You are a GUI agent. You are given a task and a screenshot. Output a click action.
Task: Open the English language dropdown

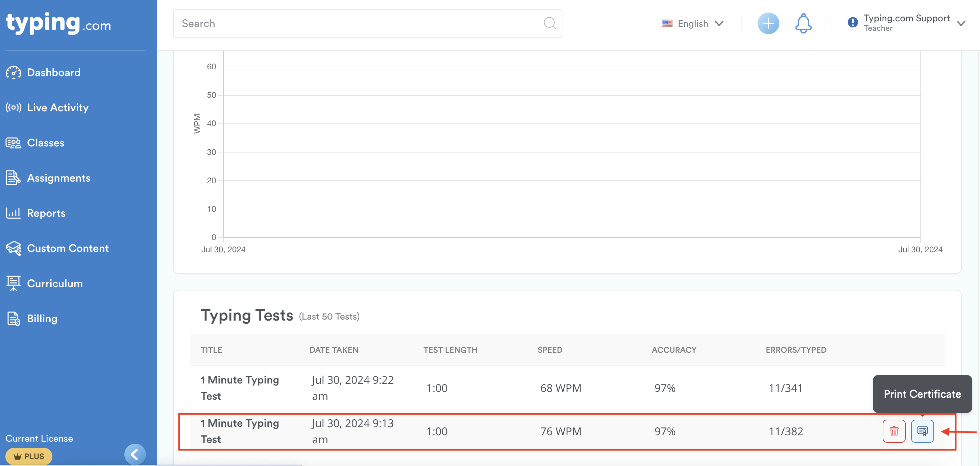pyautogui.click(x=692, y=24)
